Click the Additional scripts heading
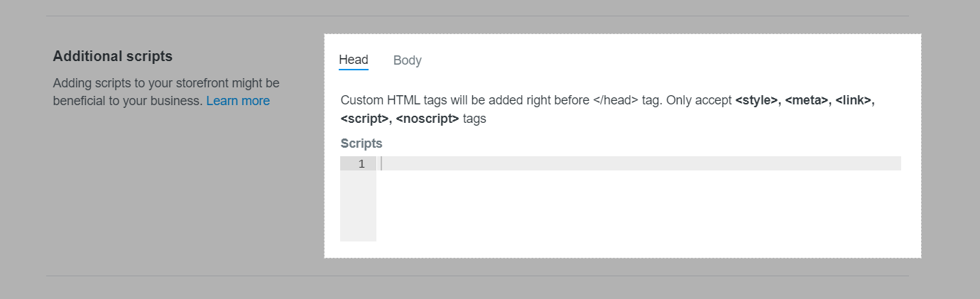The image size is (980, 299). tap(113, 56)
